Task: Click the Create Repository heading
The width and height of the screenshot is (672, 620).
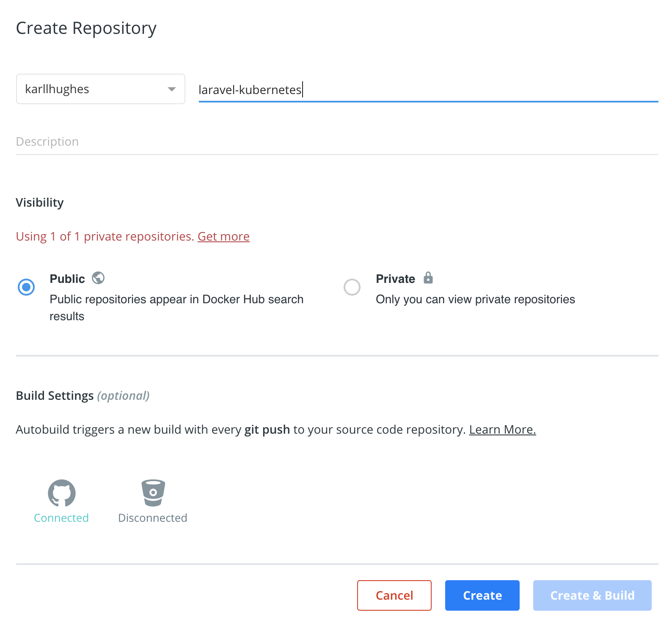Action: coord(86,28)
